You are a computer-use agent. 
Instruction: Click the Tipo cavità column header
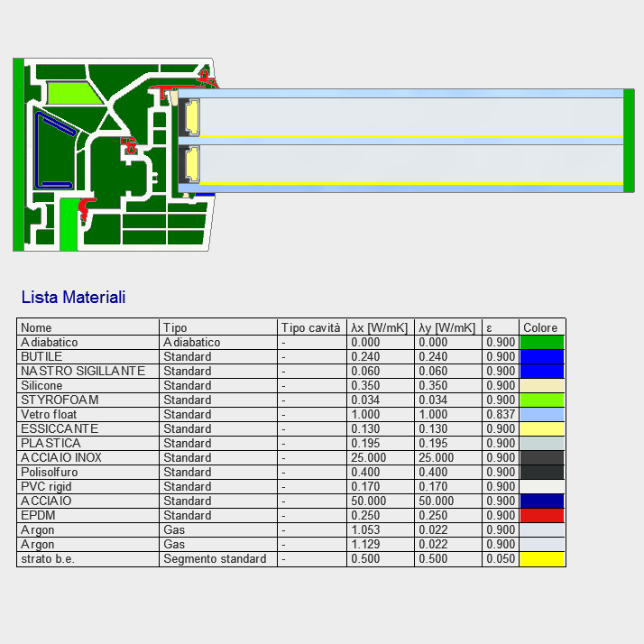pyautogui.click(x=311, y=327)
